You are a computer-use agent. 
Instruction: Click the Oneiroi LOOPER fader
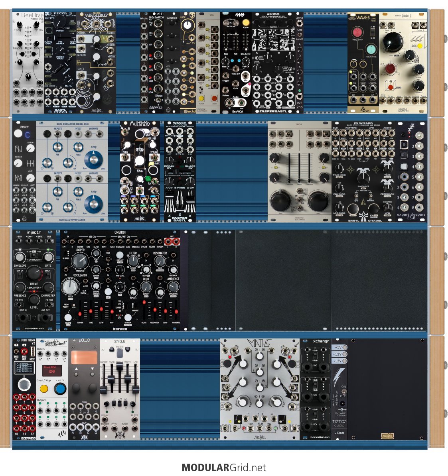80,313
